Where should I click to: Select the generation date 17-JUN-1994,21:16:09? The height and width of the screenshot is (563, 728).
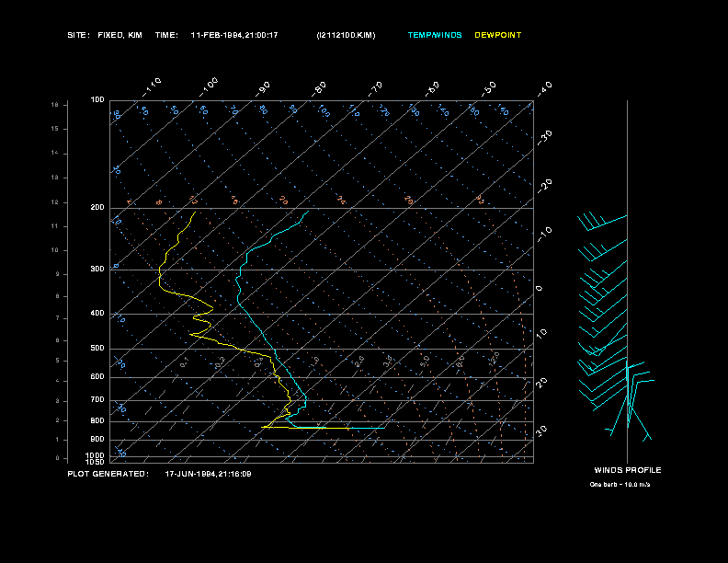208,474
